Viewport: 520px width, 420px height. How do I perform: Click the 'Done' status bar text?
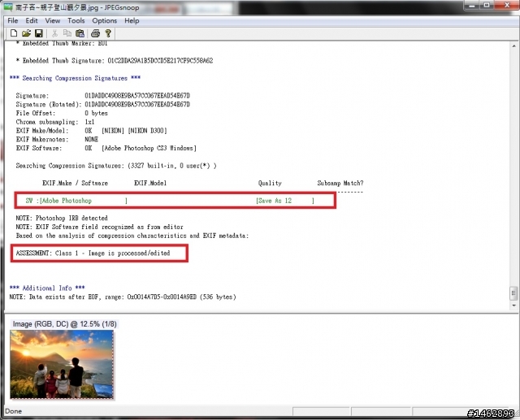[14, 411]
